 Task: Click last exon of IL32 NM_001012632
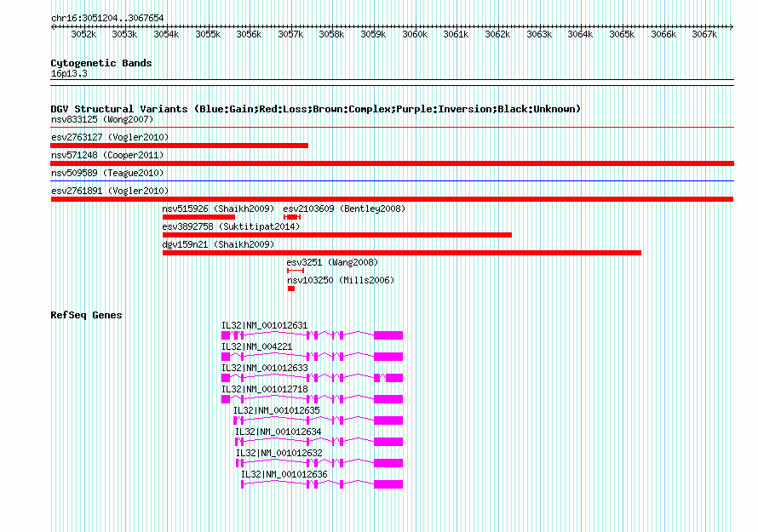[x=388, y=463]
